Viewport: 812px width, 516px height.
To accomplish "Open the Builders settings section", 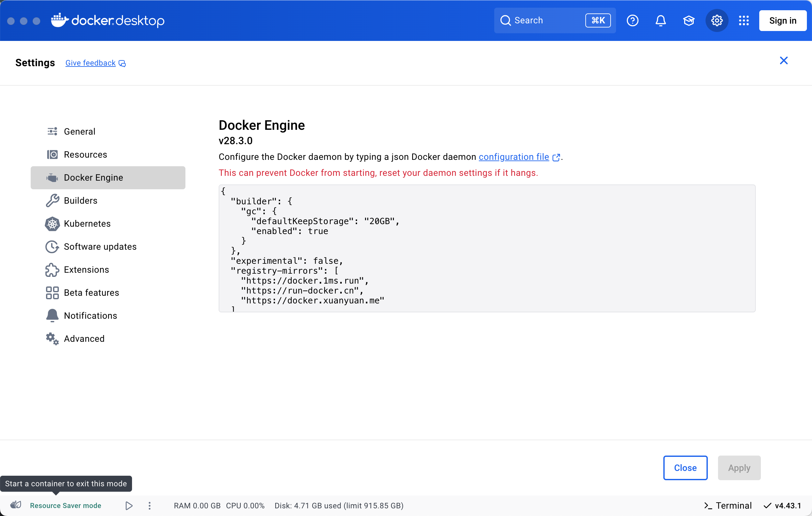I will pos(108,200).
